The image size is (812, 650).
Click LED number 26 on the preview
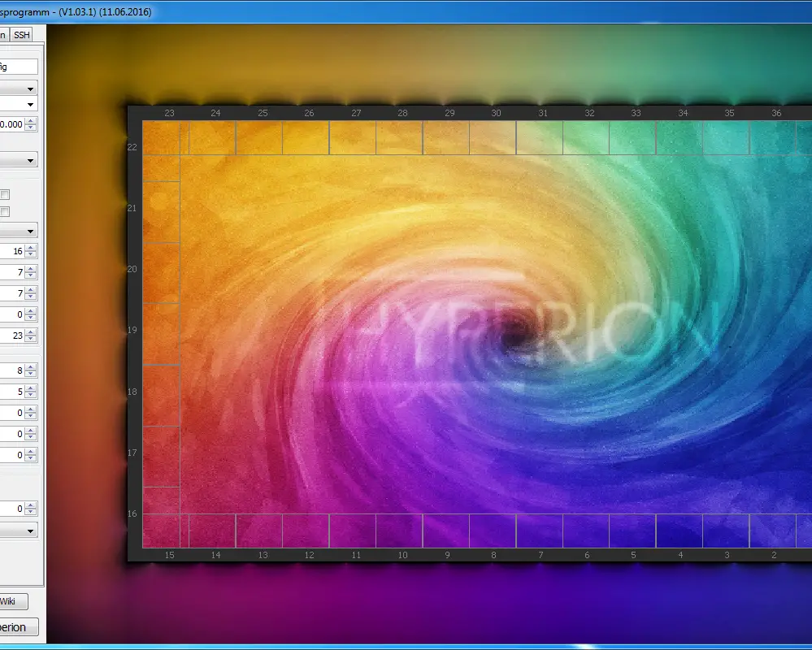(x=309, y=113)
